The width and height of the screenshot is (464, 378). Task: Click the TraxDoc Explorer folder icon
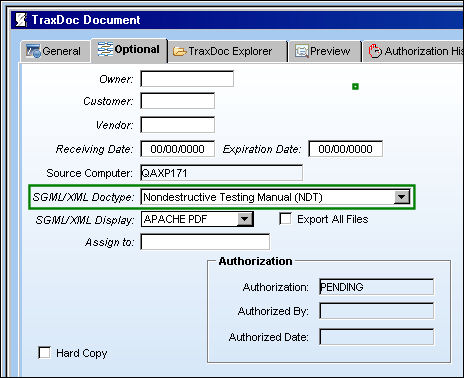click(180, 51)
